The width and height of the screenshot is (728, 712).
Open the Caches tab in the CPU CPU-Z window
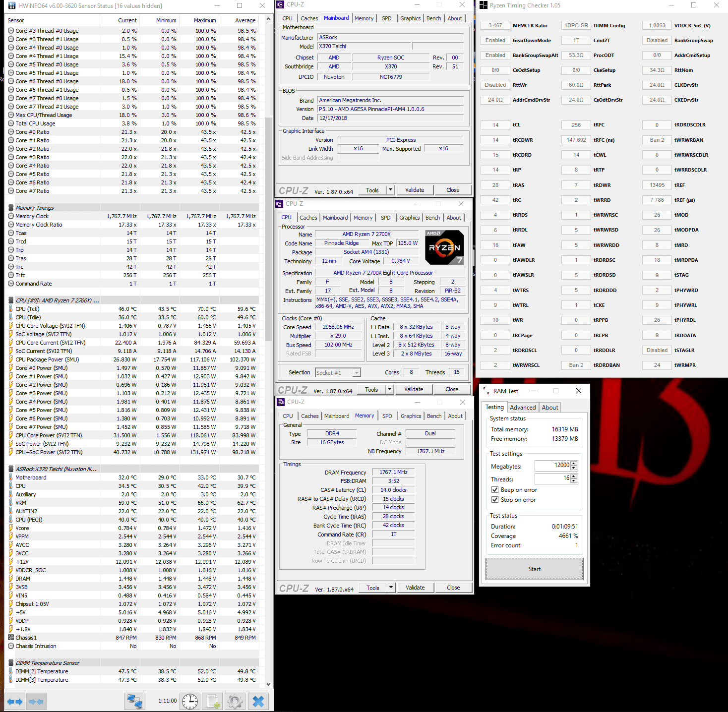click(308, 218)
